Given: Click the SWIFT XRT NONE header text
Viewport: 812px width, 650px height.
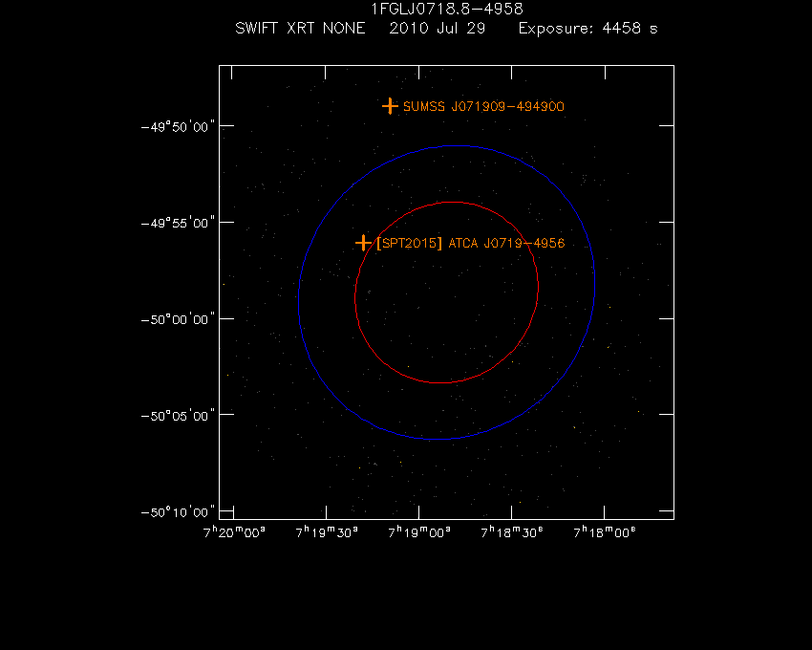Looking at the screenshot, I should click(x=300, y=28).
